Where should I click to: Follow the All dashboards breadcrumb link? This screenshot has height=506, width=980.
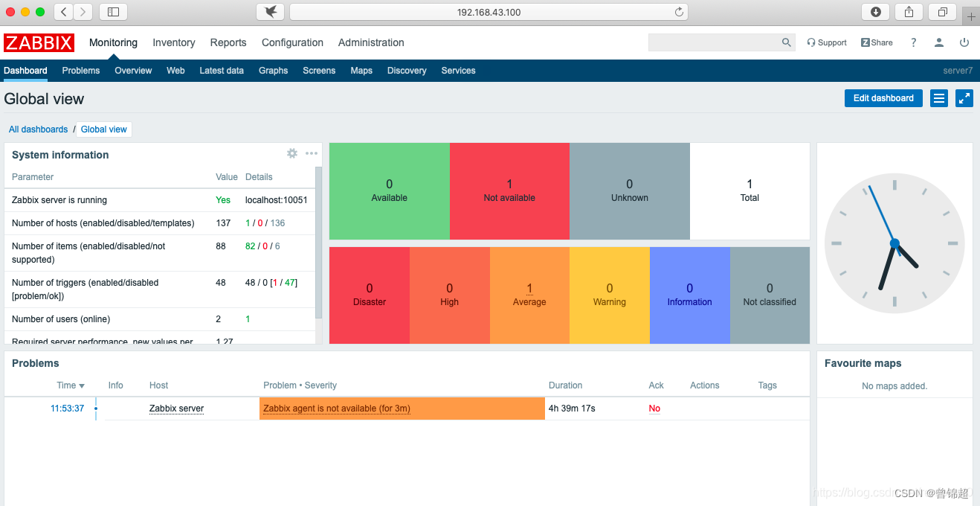point(38,129)
